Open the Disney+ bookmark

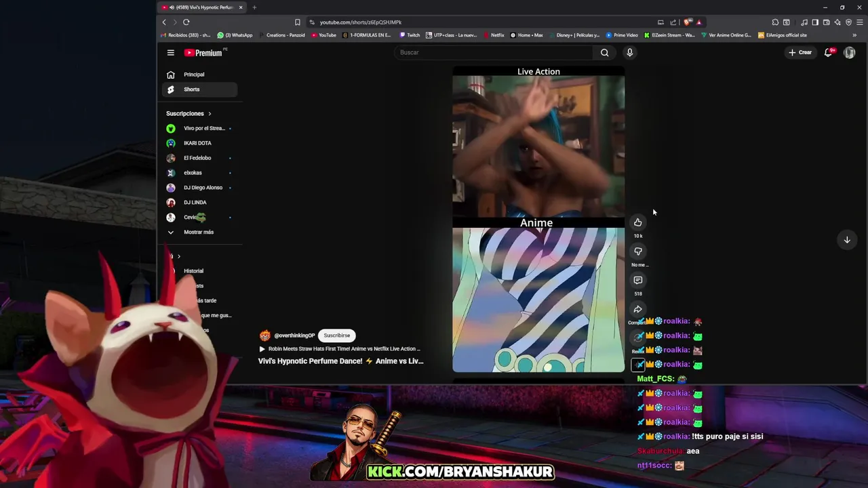(574, 35)
